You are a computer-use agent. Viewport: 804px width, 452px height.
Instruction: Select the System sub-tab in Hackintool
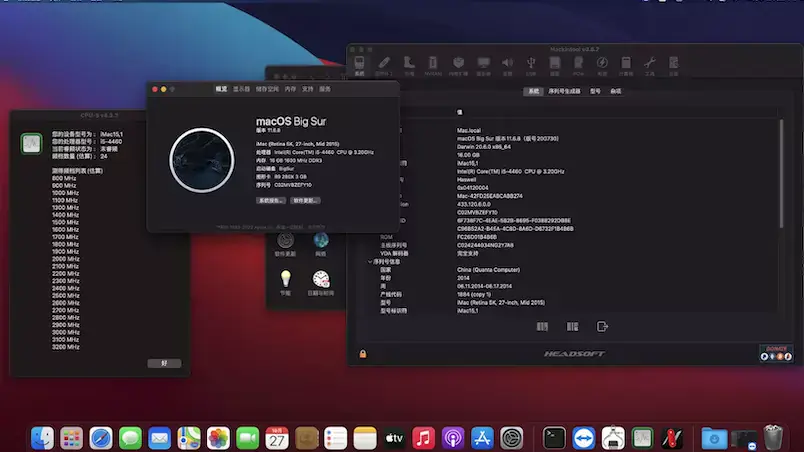[x=533, y=91]
